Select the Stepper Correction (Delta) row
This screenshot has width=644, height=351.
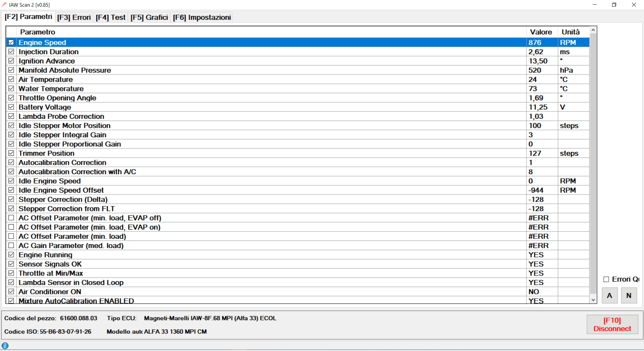pos(297,199)
